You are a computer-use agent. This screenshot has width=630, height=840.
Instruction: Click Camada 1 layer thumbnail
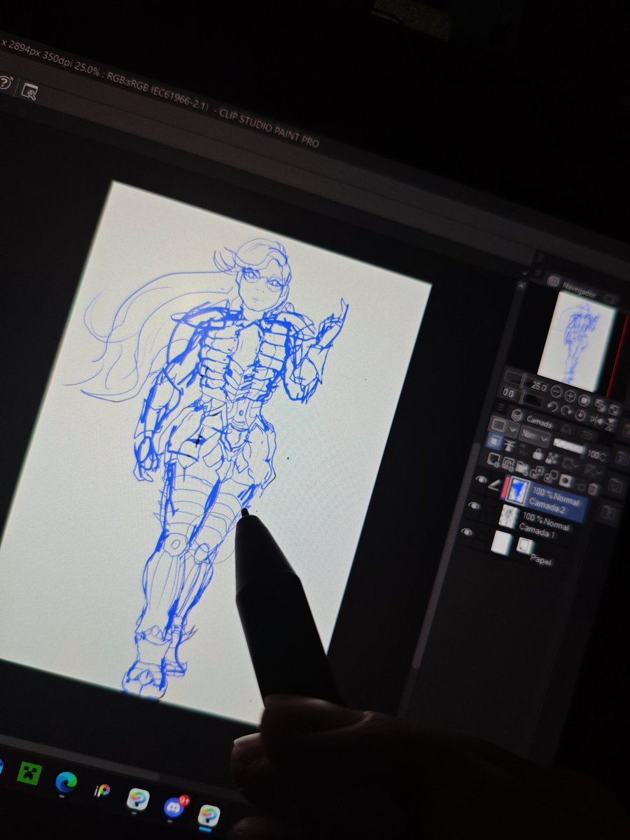[510, 517]
